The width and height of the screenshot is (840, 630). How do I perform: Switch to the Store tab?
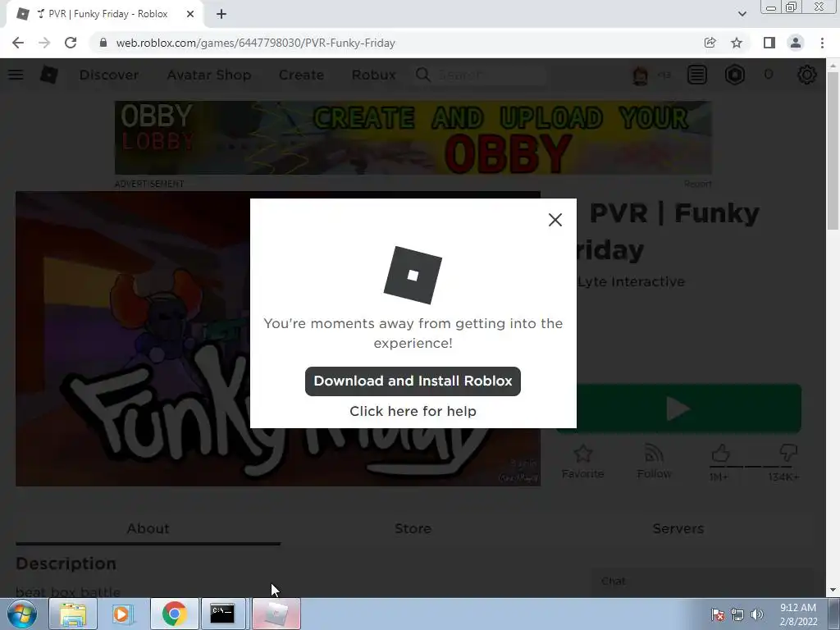[x=413, y=529]
